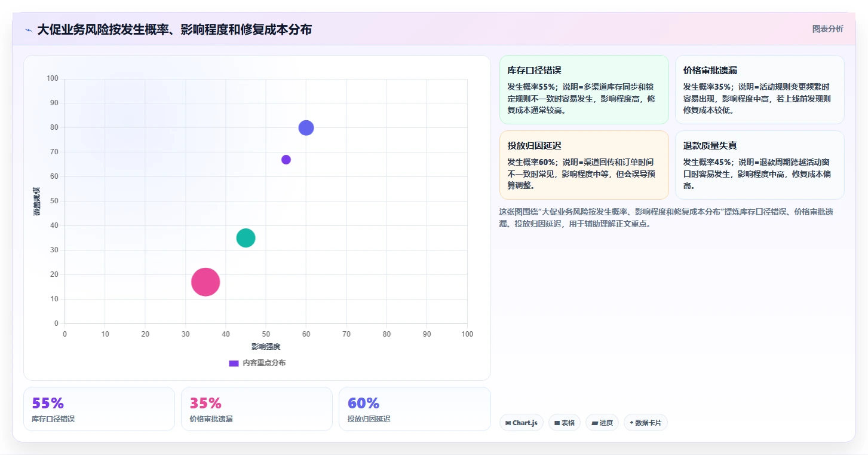This screenshot has height=455, width=868.
Task: Click the rotated y-axis title label
Action: [37, 201]
